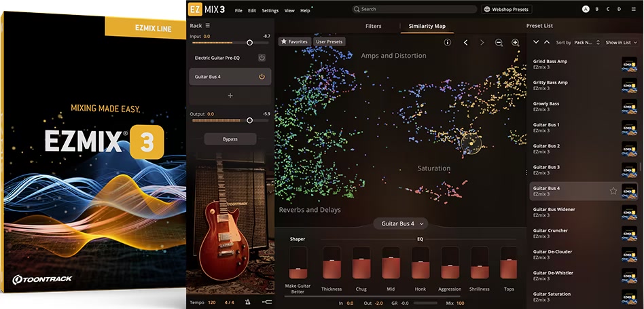
Task: Expand the Show in List dropdown
Action: point(621,43)
